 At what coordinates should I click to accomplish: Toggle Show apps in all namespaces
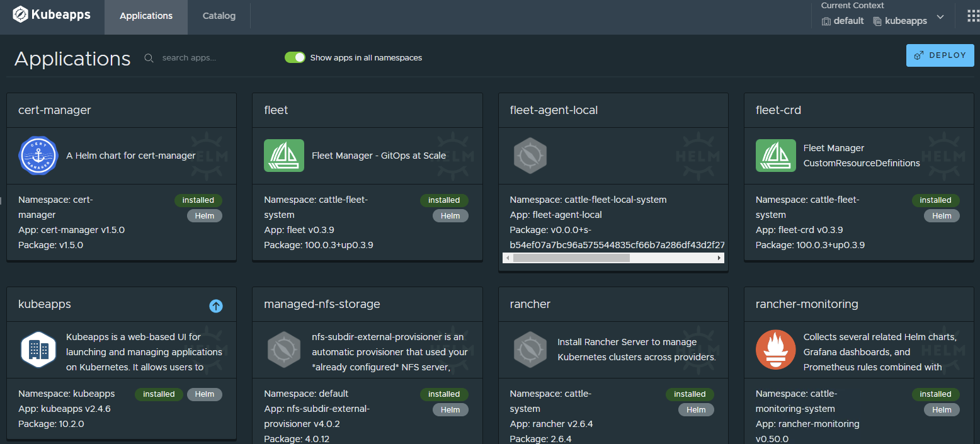pyautogui.click(x=295, y=57)
